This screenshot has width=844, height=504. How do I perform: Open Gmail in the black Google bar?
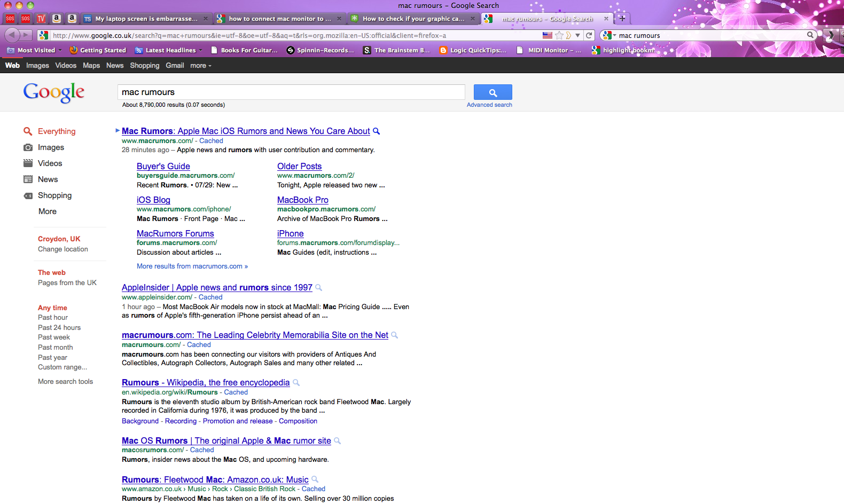tap(175, 66)
